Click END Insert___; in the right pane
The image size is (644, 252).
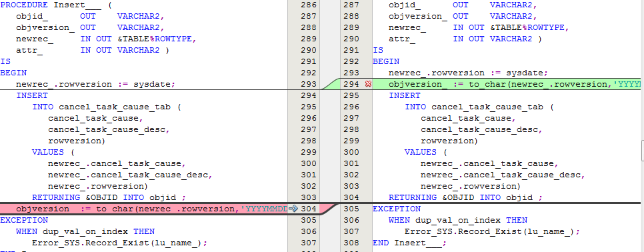(x=409, y=243)
